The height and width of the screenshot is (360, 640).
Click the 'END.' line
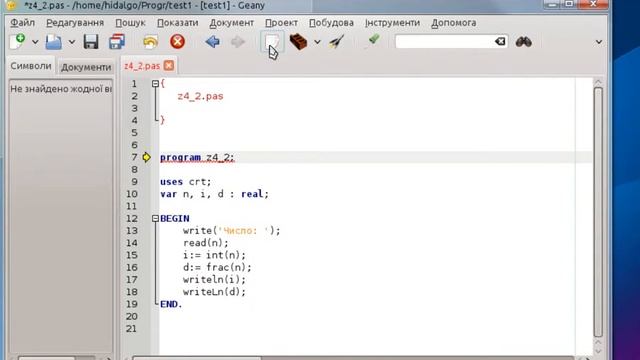tap(171, 304)
